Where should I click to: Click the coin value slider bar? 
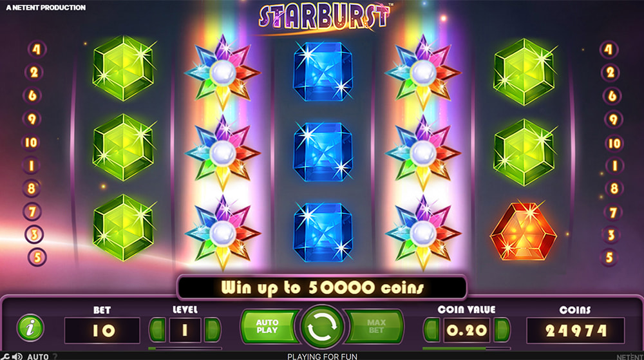tap(466, 348)
